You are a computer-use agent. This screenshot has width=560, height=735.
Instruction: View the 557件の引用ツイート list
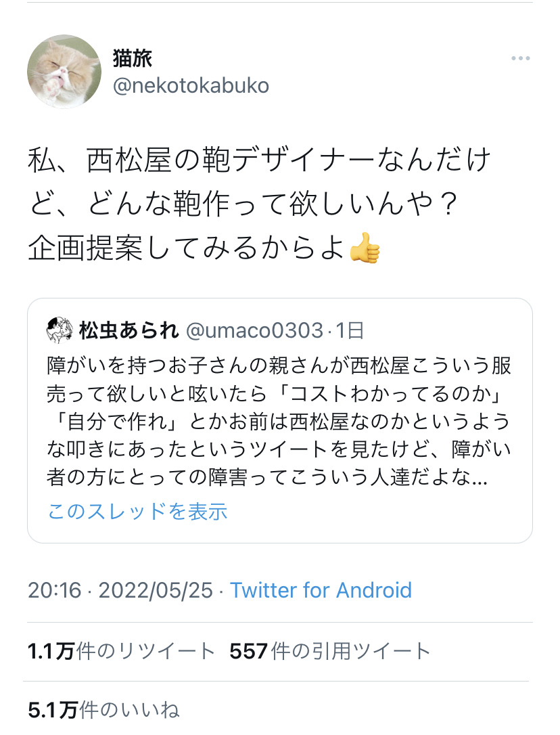tap(330, 652)
